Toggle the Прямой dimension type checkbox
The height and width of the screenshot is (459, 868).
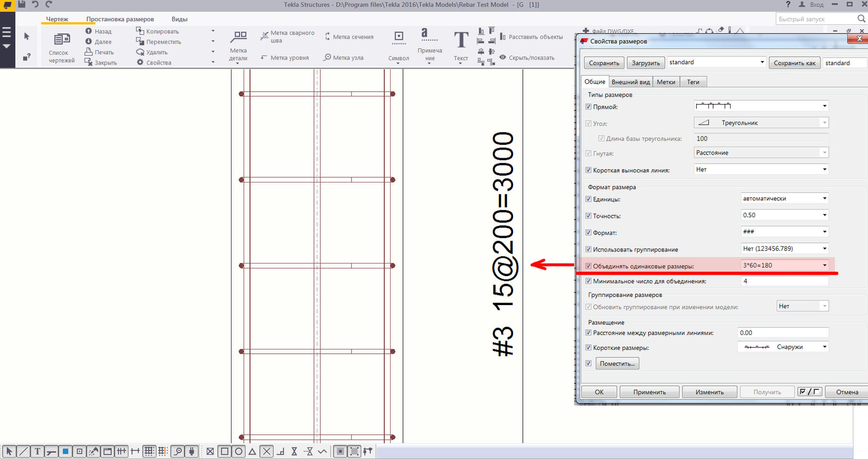click(588, 107)
